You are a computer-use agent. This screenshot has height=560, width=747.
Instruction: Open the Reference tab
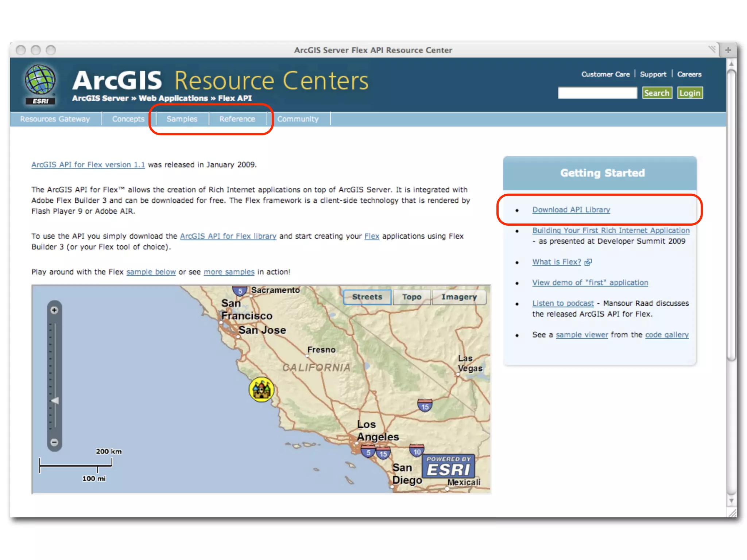[x=237, y=119]
